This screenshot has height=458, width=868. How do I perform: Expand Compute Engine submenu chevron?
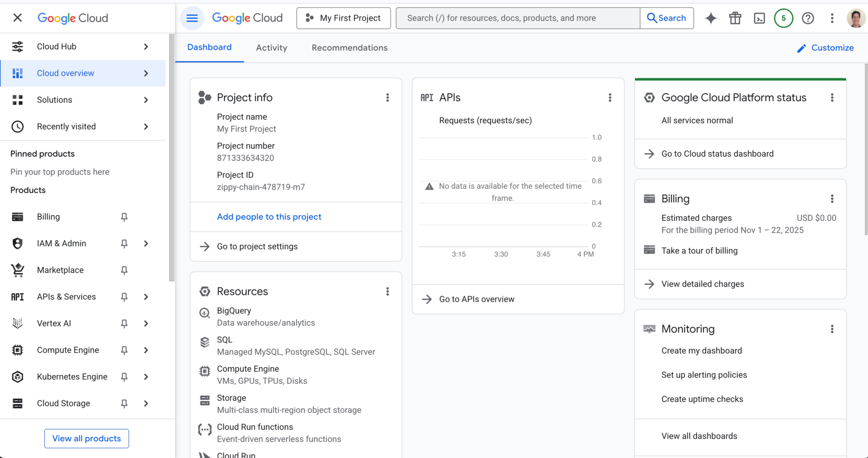[x=146, y=350]
